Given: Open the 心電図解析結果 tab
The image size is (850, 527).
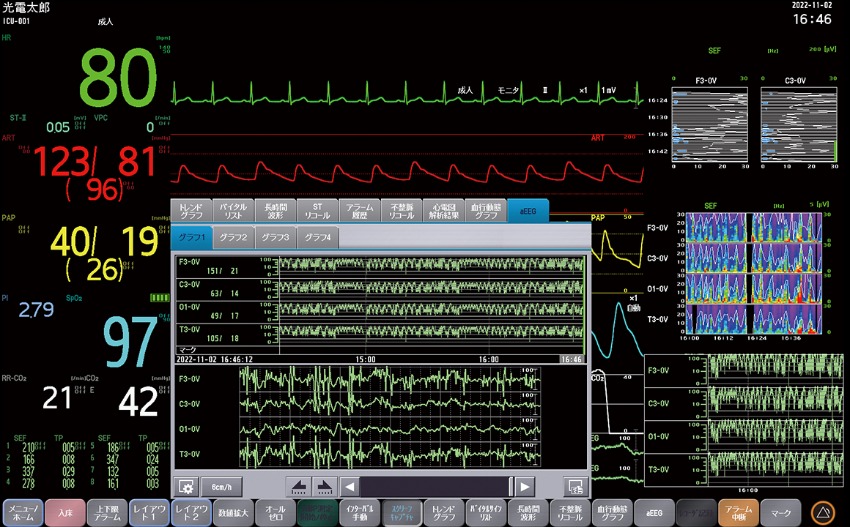Looking at the screenshot, I should [x=444, y=211].
